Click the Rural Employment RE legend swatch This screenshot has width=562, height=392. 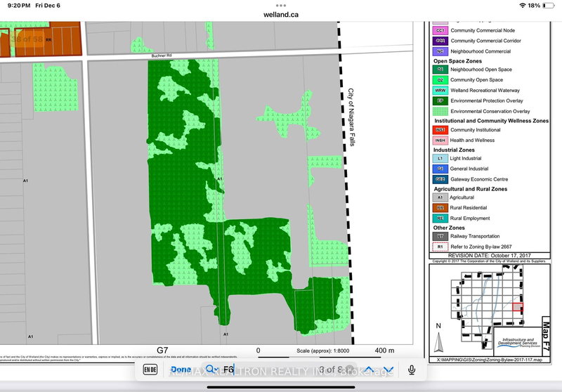coord(440,218)
